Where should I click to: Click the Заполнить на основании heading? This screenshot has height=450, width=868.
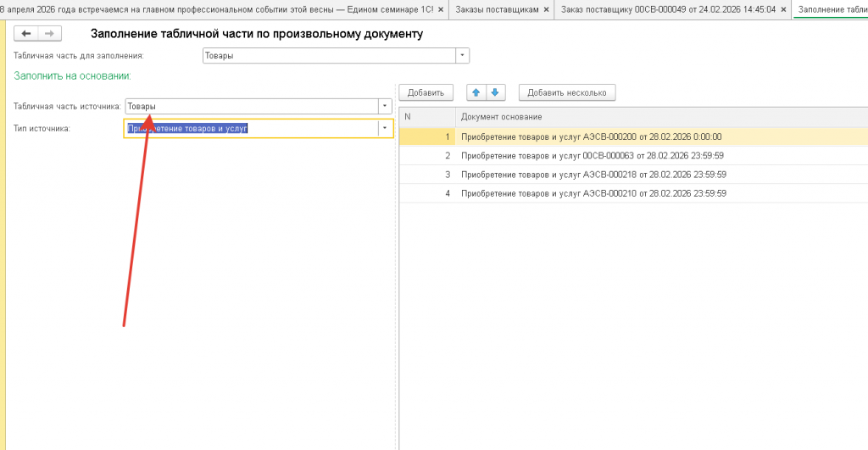73,75
